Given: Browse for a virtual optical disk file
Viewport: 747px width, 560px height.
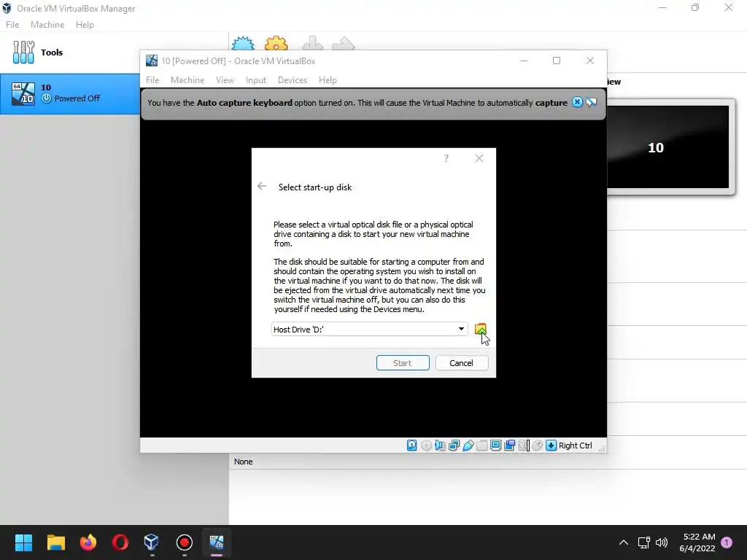Looking at the screenshot, I should [480, 329].
